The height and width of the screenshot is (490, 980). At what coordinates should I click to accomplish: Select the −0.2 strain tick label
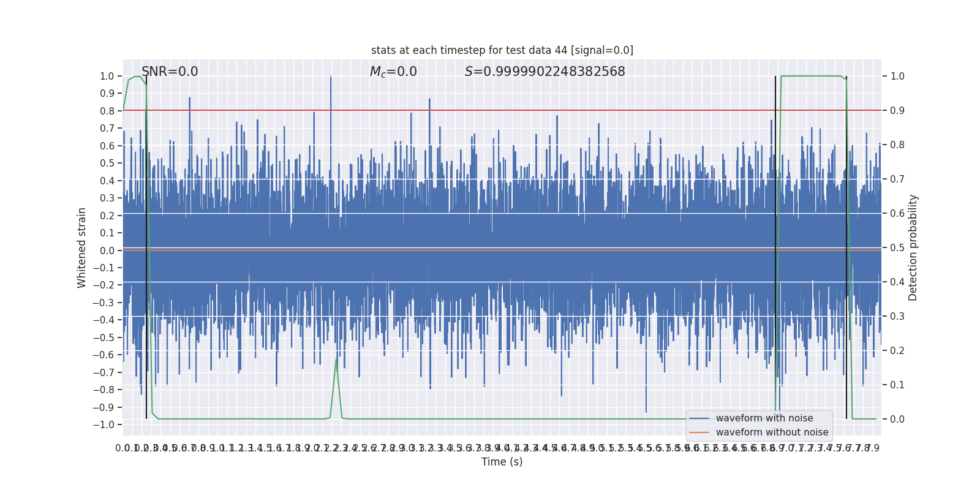click(104, 285)
